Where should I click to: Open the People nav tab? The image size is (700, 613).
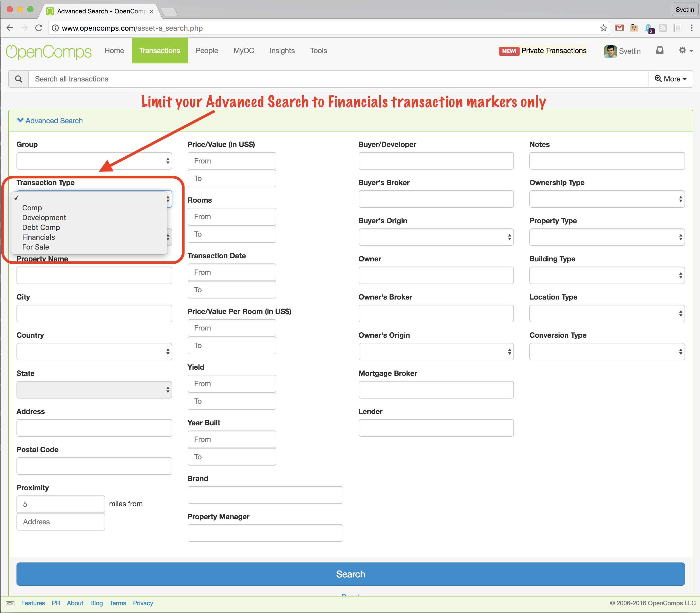(x=207, y=51)
